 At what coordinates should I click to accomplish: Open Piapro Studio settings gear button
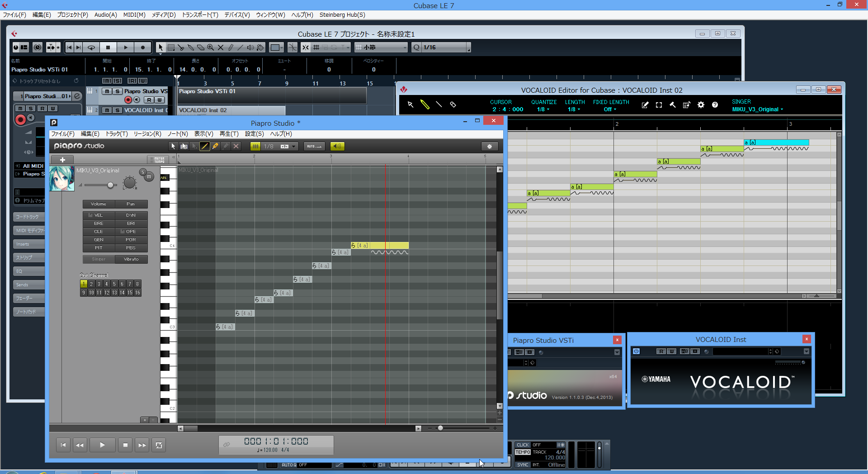(x=490, y=146)
